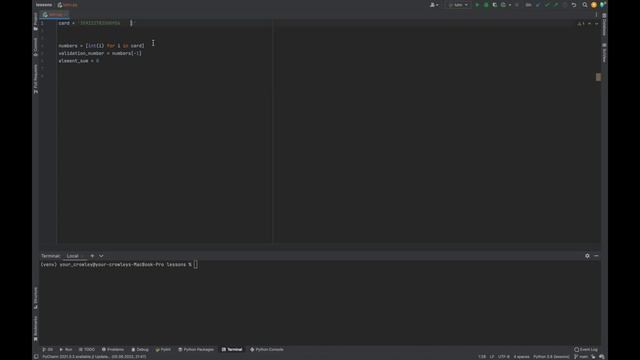Click the editor scrollbar warning marker
Screen dimensions: 640x360
[598, 77]
